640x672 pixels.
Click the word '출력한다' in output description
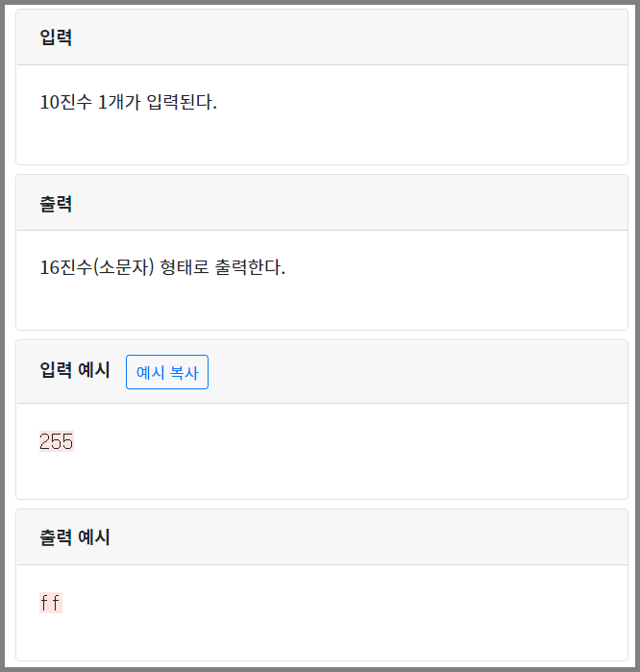[250, 267]
